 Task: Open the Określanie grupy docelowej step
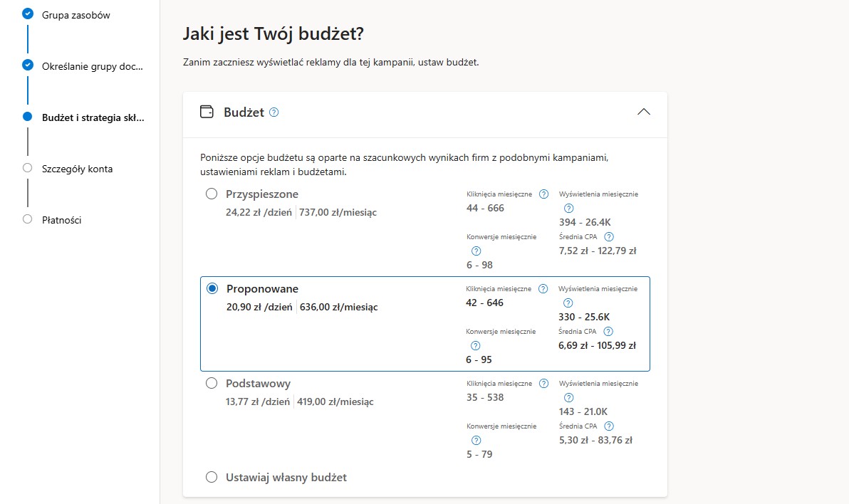(x=93, y=67)
